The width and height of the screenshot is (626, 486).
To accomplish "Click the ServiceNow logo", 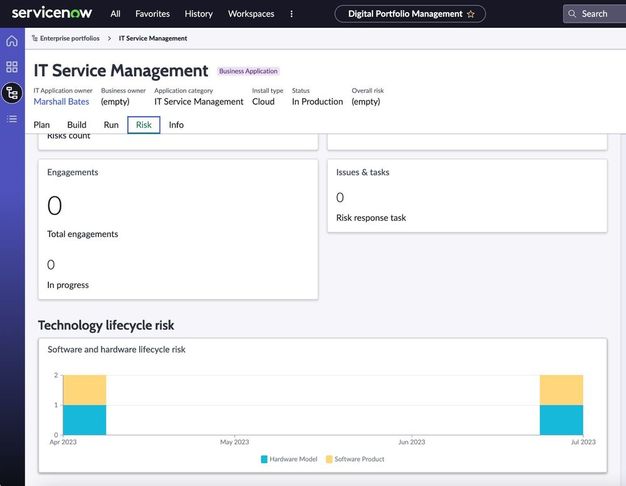I will [53, 14].
